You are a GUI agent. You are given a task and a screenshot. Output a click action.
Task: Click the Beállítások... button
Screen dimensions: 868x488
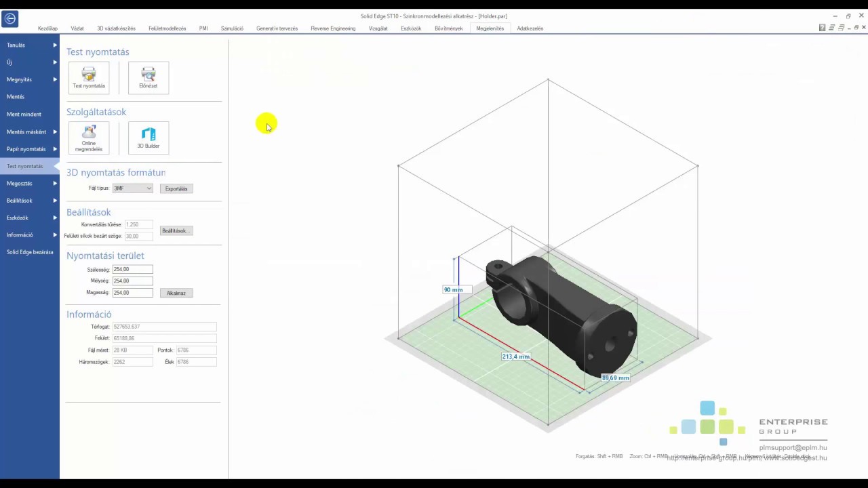coord(177,230)
